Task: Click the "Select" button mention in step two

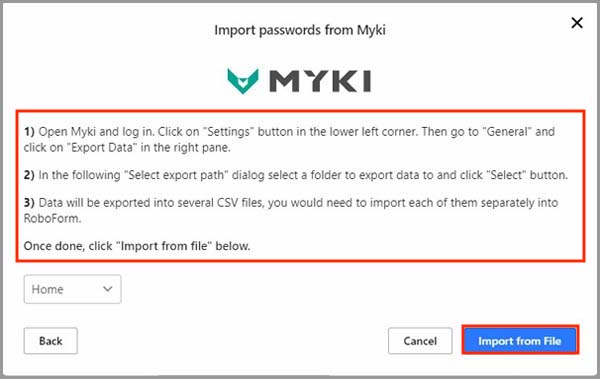Action: pos(506,175)
